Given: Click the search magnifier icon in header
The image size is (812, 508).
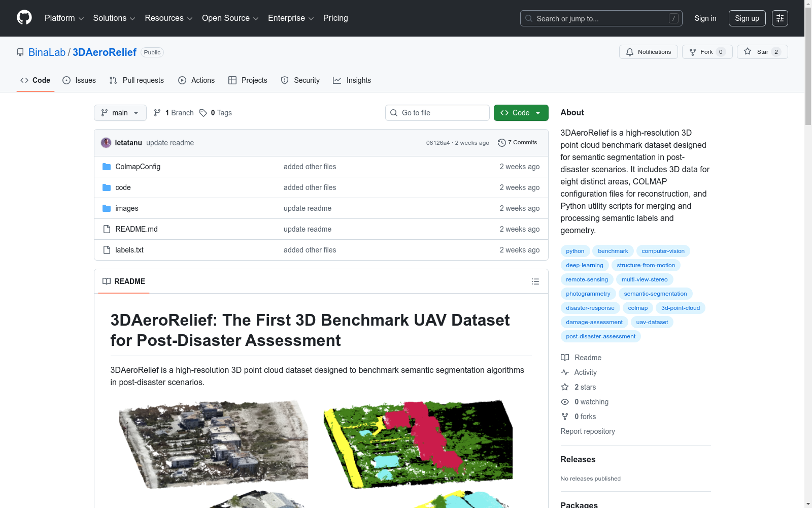Looking at the screenshot, I should (x=529, y=18).
